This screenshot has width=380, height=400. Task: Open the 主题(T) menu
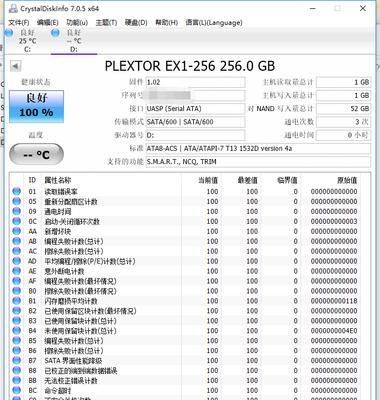(106, 23)
